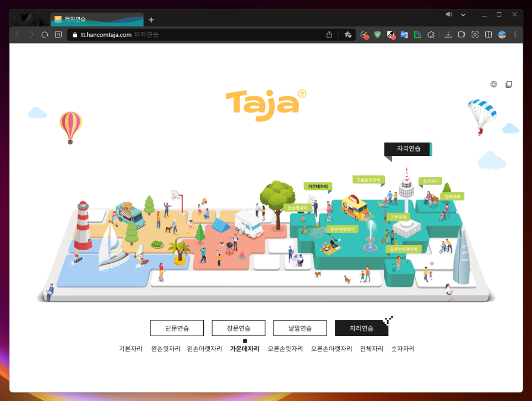Click the 왼손아랫자리 map label
Viewport: 532px width, 401px height.
tap(343, 229)
